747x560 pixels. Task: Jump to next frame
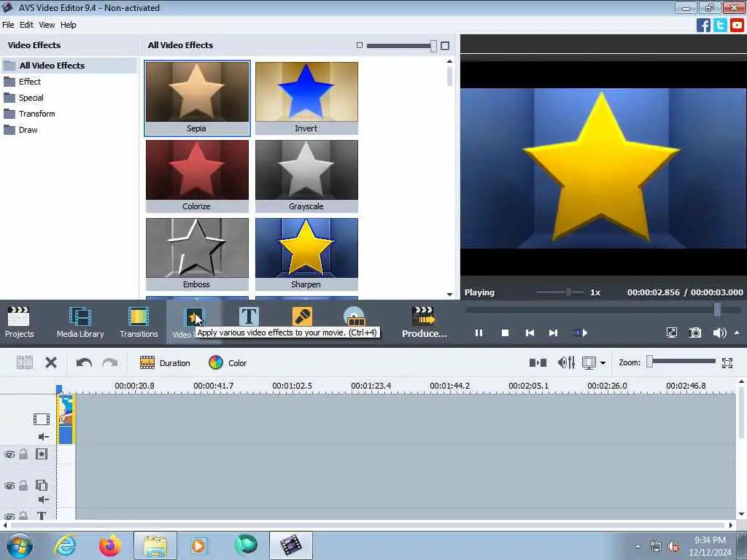pos(553,332)
